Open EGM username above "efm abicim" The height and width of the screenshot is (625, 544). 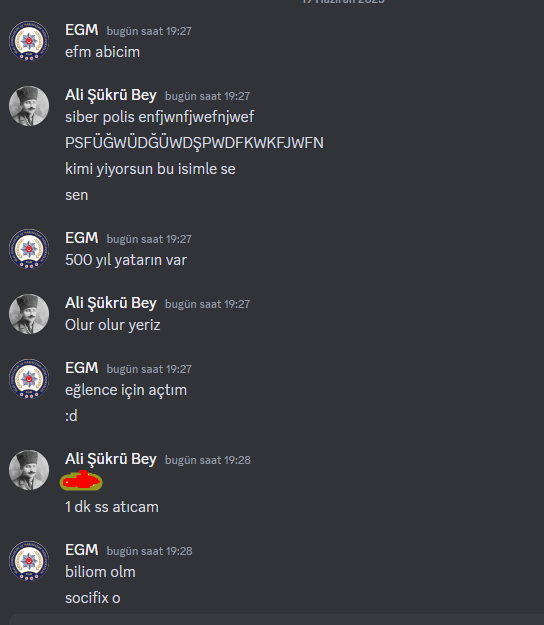[82, 30]
